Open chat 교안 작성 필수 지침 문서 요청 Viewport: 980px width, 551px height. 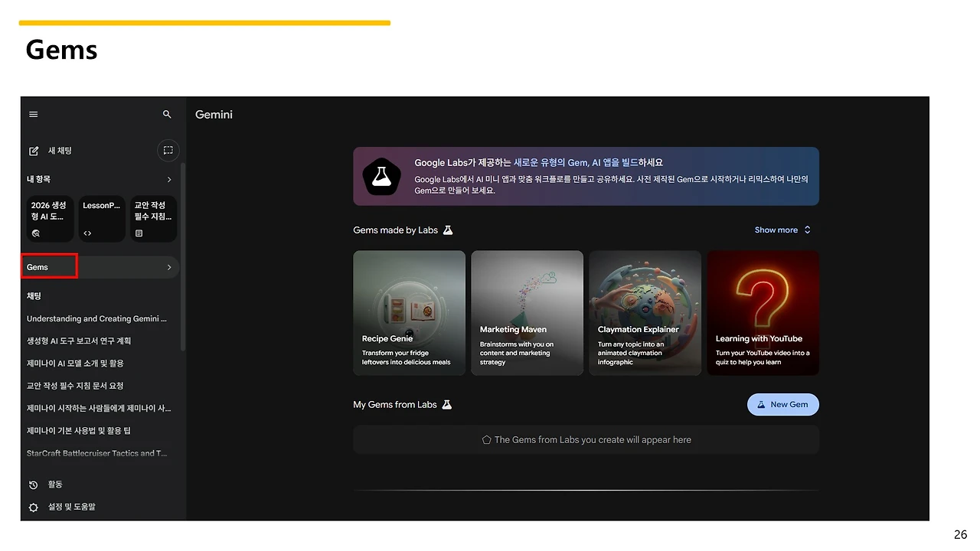pyautogui.click(x=75, y=386)
